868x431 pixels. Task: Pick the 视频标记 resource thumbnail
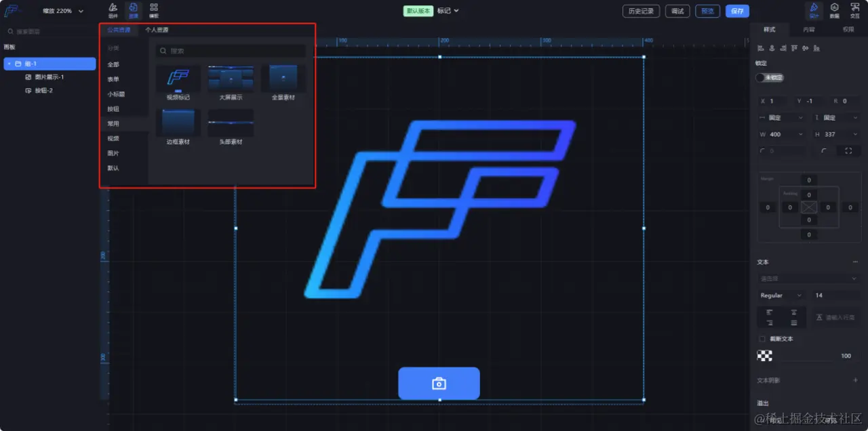(x=178, y=79)
